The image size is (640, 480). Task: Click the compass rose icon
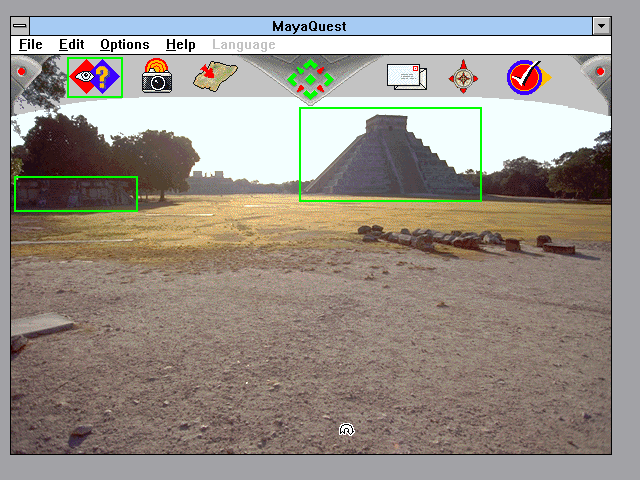point(463,77)
